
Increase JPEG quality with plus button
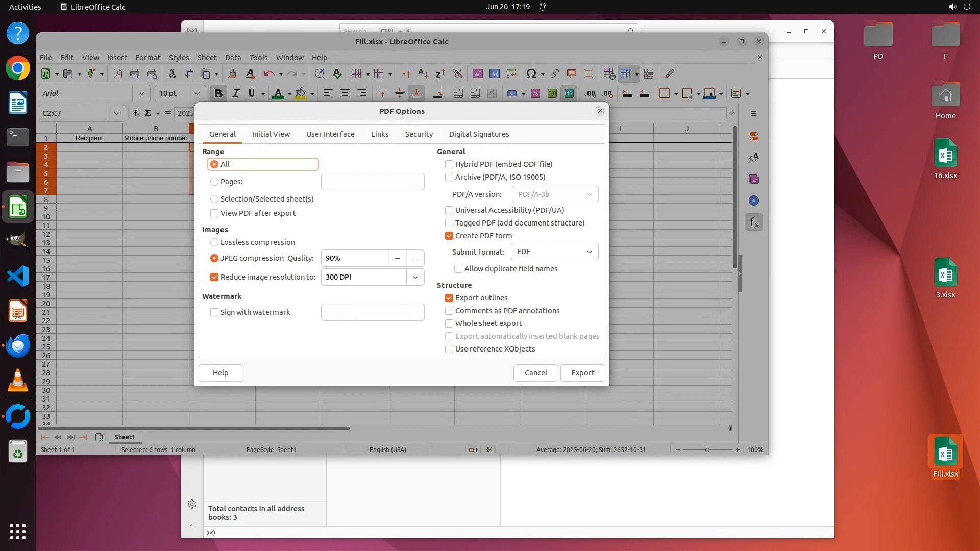click(415, 258)
